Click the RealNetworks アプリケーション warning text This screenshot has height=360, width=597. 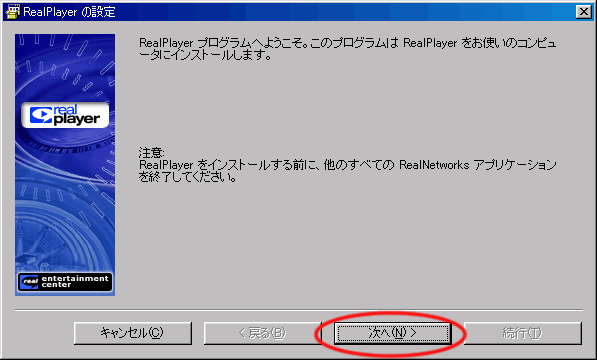point(348,171)
